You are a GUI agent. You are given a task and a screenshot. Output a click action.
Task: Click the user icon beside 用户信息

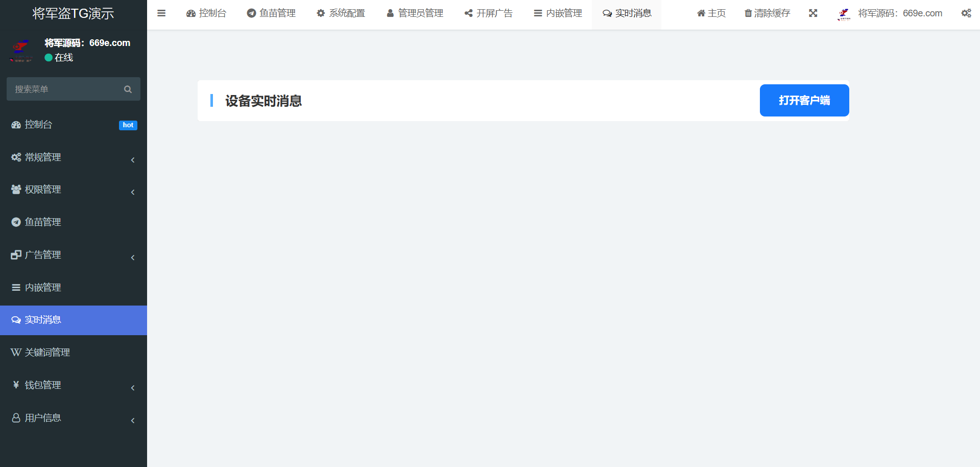point(16,418)
